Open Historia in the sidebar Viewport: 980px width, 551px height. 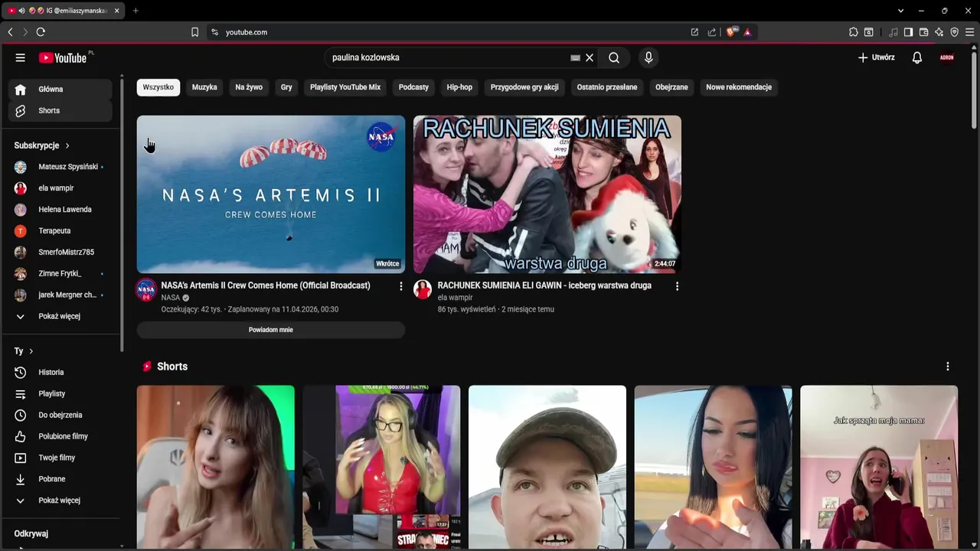[60, 372]
